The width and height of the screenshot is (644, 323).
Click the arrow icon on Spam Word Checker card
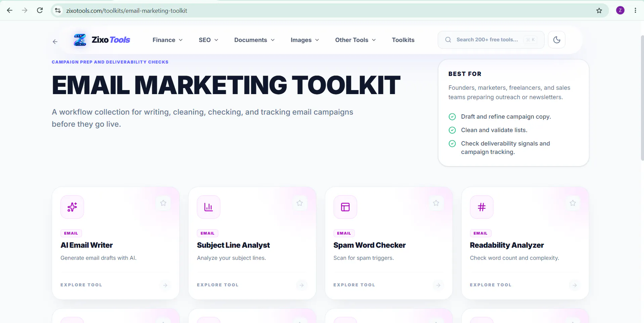coord(438,285)
